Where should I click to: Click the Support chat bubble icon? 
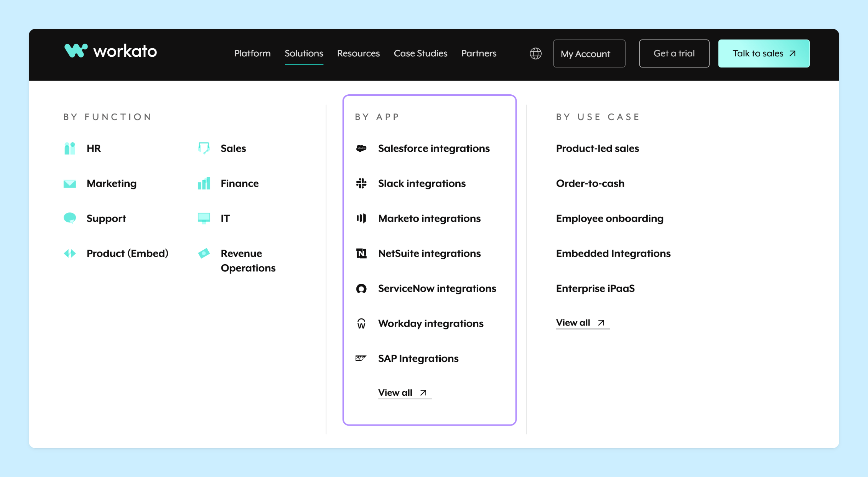tap(70, 218)
